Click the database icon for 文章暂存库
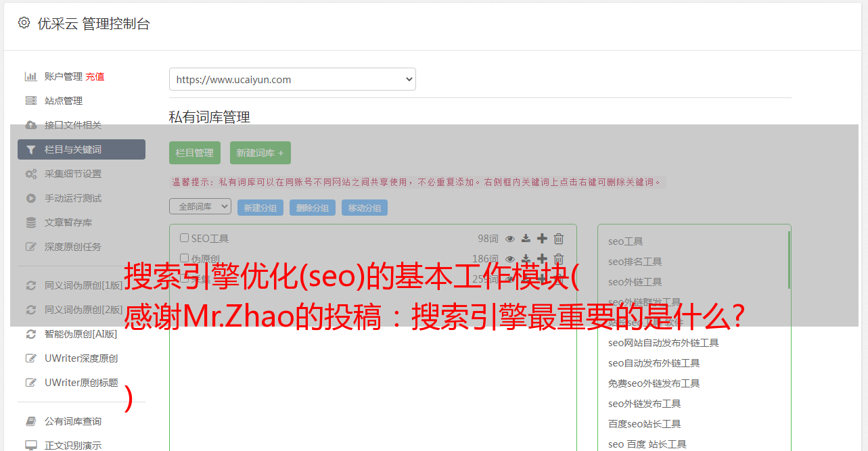Viewport: 868px width, 451px height. coord(30,222)
